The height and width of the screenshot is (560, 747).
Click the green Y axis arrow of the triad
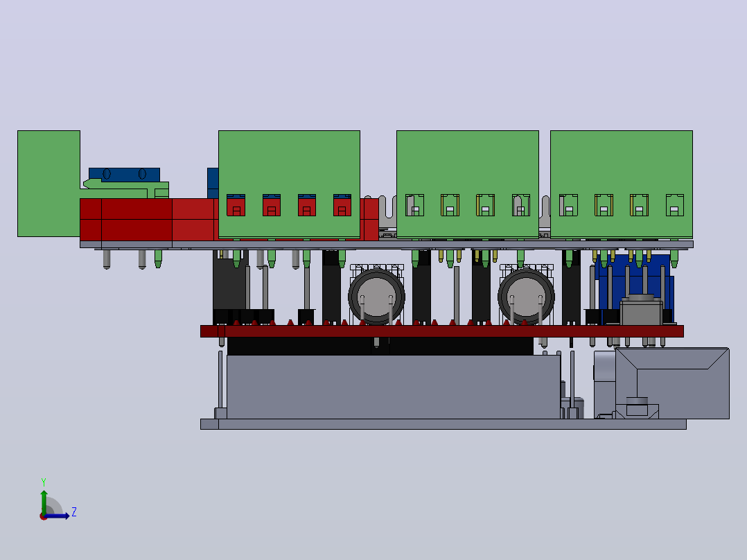(44, 501)
